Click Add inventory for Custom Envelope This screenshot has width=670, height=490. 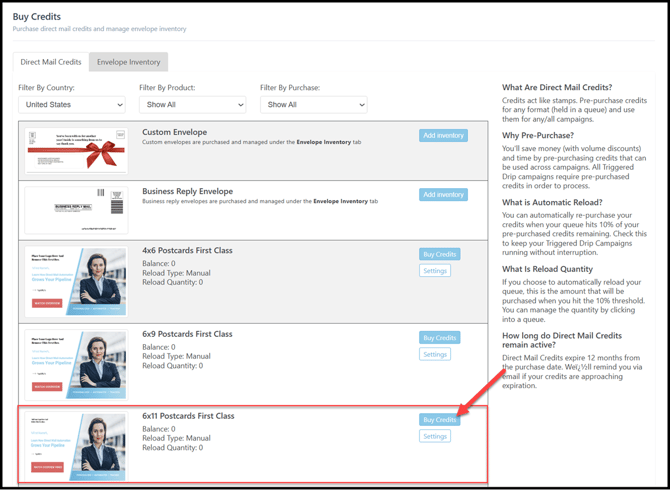(x=443, y=135)
